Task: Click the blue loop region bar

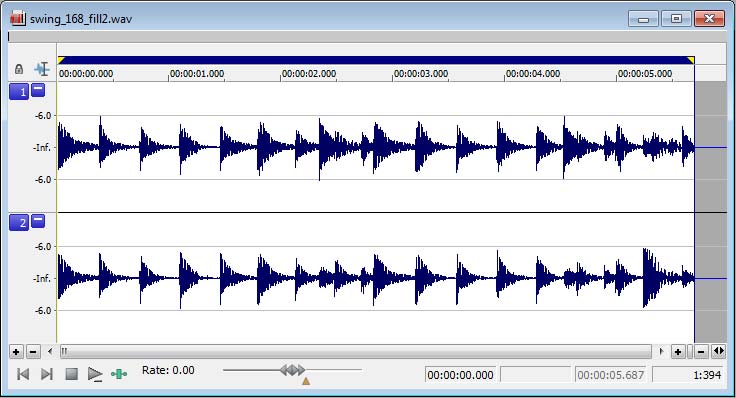Action: coord(376,60)
